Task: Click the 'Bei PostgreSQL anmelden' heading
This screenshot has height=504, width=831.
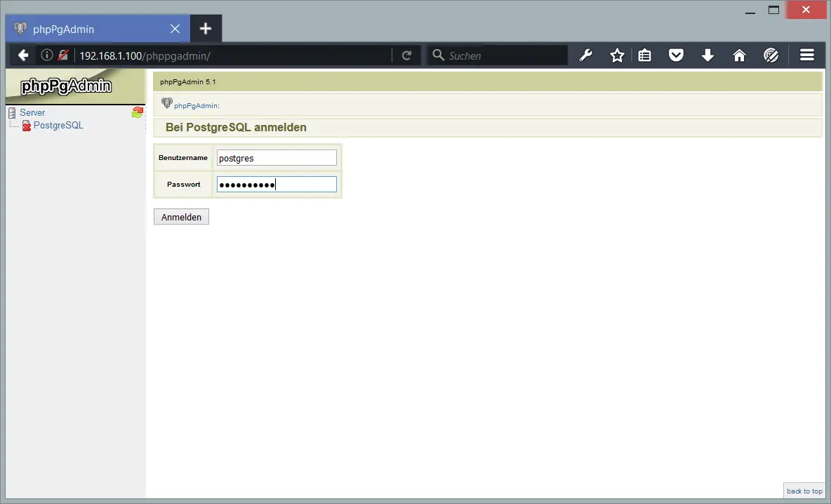Action: 236,127
